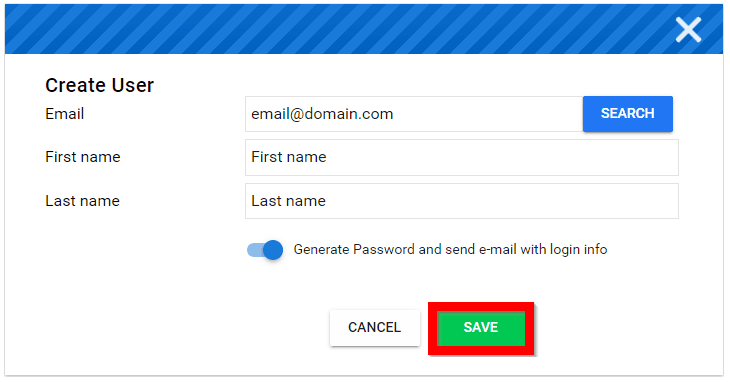Focus the email@domain.com input field
This screenshot has height=382, width=730.
(x=414, y=114)
